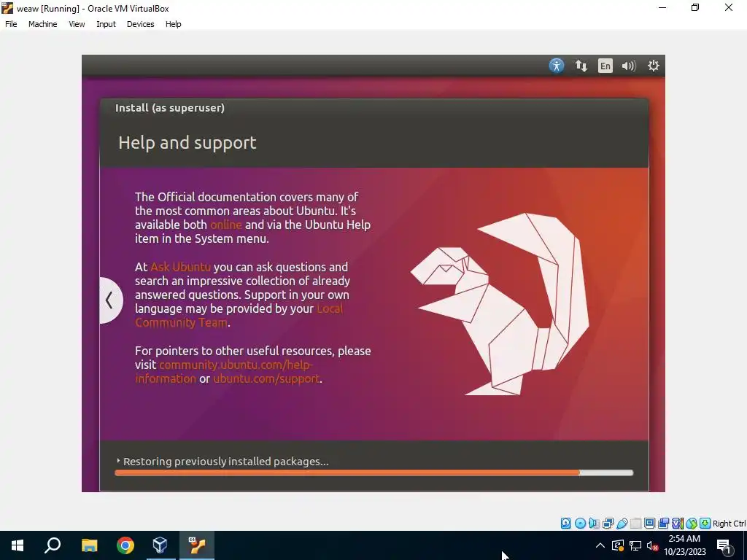Click the 'Install (as superuser)' window title

click(169, 108)
